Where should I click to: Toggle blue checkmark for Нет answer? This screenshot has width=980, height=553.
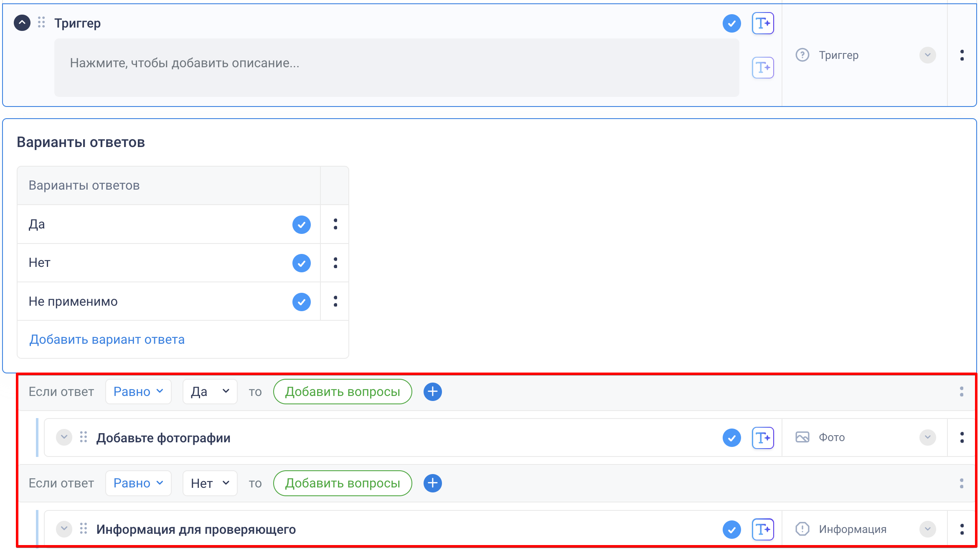301,263
